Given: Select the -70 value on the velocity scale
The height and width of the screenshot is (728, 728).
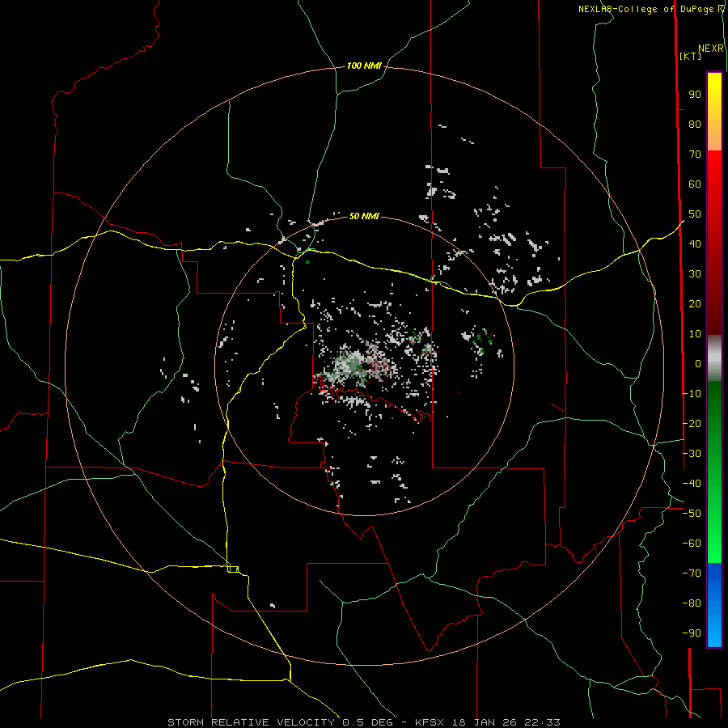Looking at the screenshot, I should click(692, 573).
